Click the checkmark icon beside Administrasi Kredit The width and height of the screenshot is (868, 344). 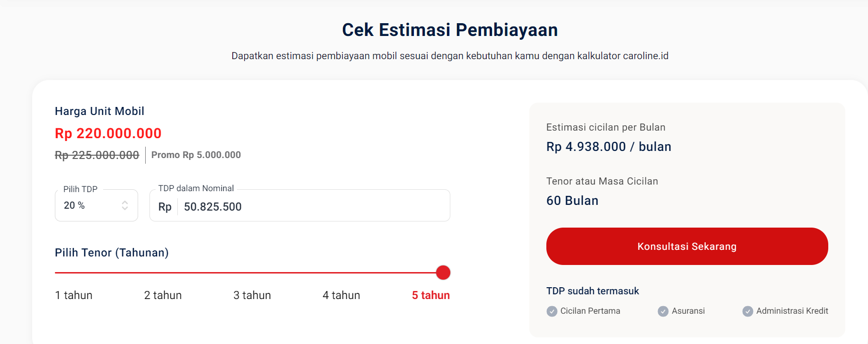coord(747,311)
